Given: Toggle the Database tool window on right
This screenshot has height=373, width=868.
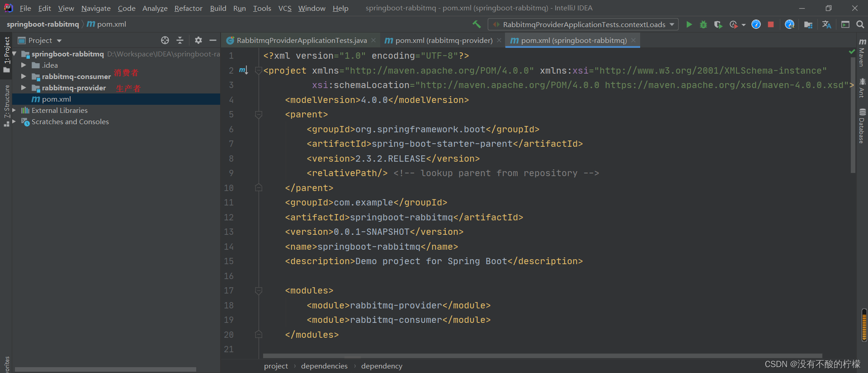Looking at the screenshot, I should pyautogui.click(x=862, y=126).
